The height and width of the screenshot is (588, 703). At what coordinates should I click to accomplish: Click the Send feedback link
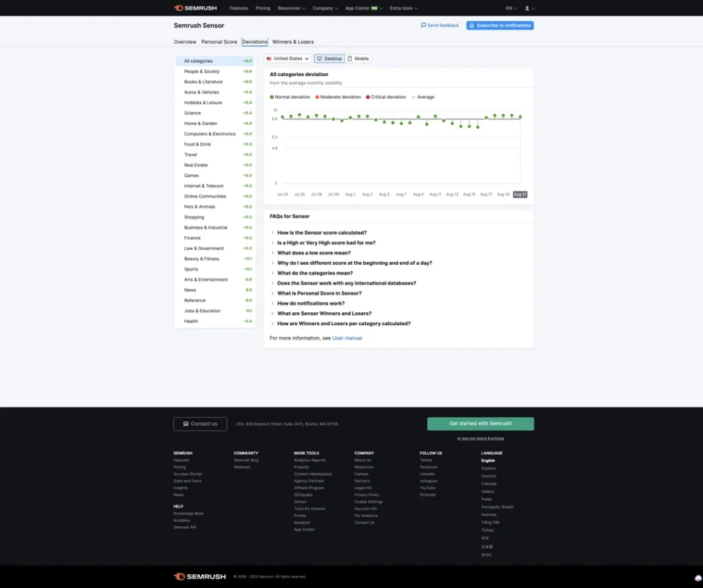(440, 25)
